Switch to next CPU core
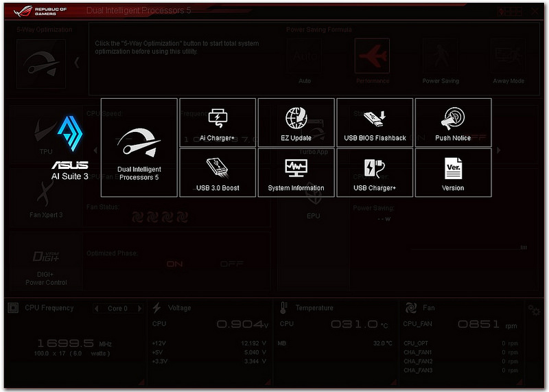The height and width of the screenshot is (392, 549). pos(139,308)
